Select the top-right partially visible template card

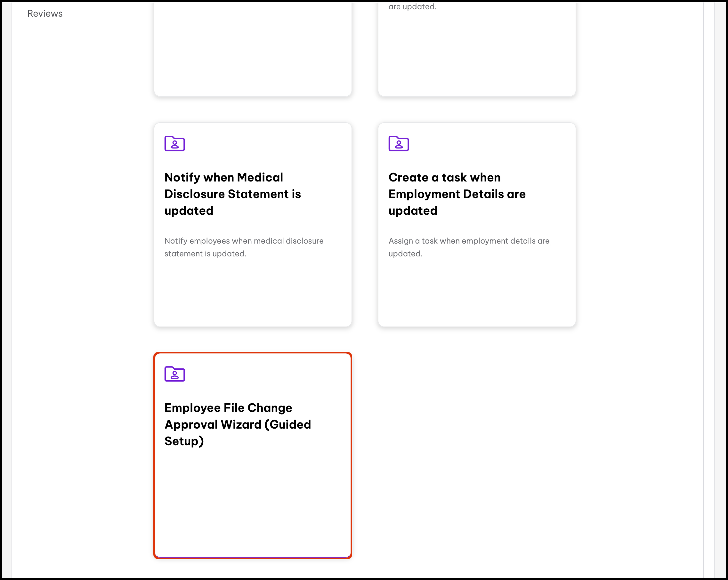click(x=477, y=51)
